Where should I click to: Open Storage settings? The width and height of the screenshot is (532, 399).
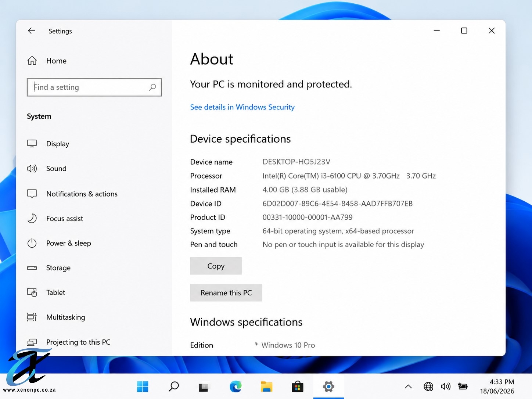click(49, 268)
